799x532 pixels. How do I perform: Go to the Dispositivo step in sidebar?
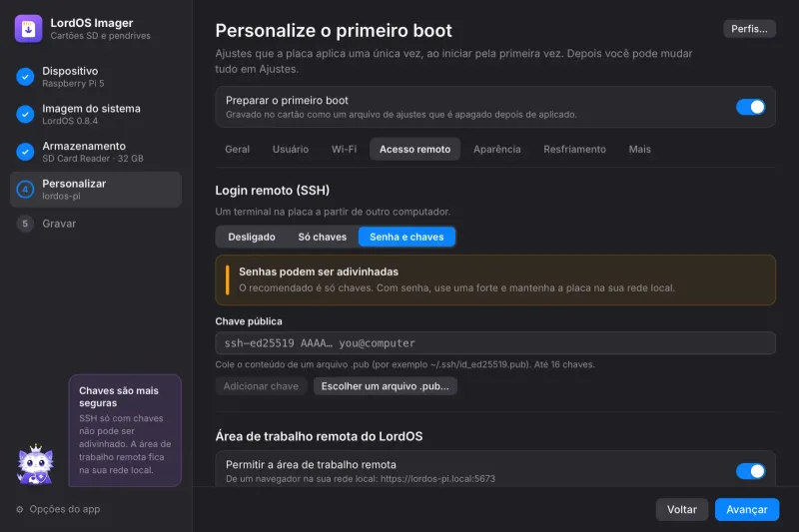(96, 77)
